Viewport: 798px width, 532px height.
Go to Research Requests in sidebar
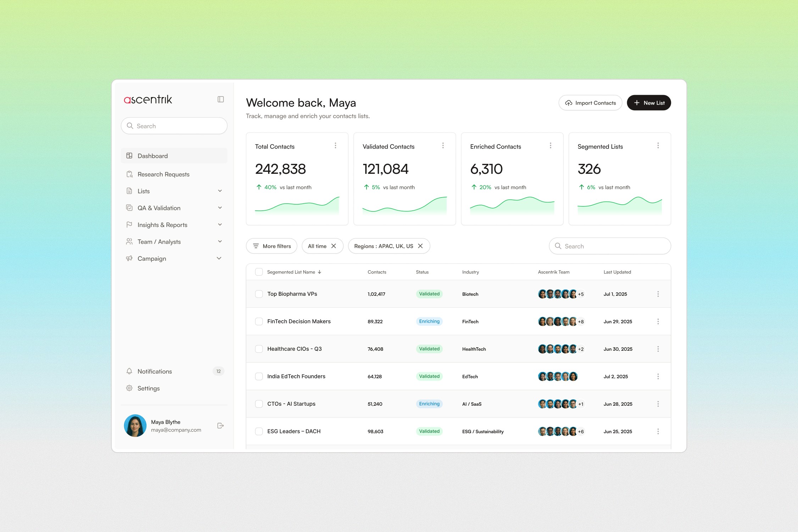tap(163, 174)
